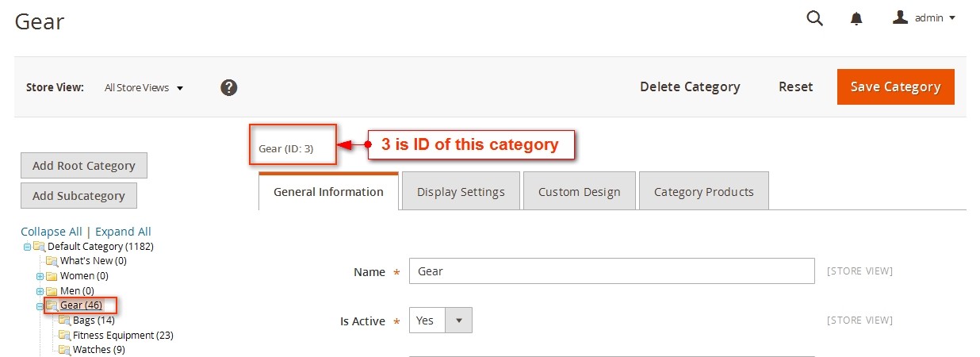Open the Is Active dropdown
The width and height of the screenshot is (980, 357).
(441, 321)
